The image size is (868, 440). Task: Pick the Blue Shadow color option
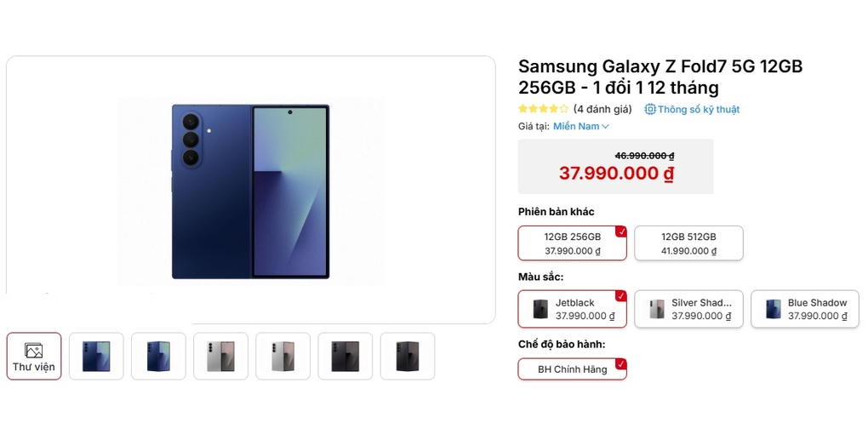click(x=804, y=309)
